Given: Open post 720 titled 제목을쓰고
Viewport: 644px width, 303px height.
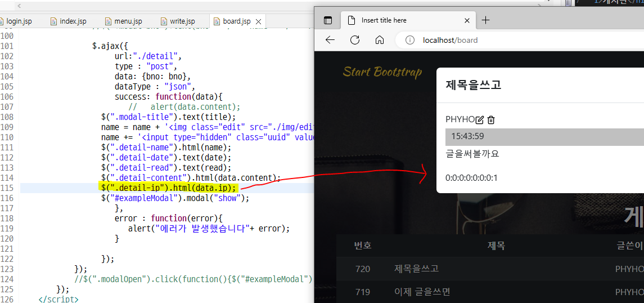Looking at the screenshot, I should tap(416, 269).
